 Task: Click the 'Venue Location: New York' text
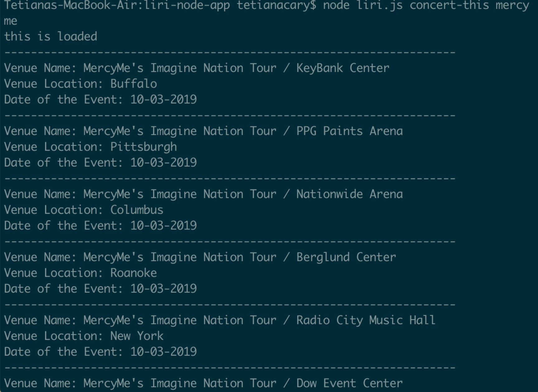pyautogui.click(x=84, y=336)
